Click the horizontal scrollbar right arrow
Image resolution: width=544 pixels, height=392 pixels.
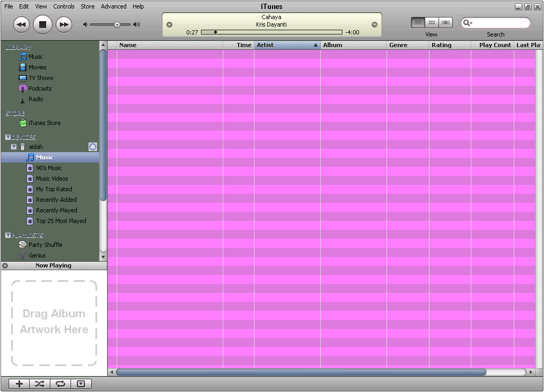pos(531,372)
